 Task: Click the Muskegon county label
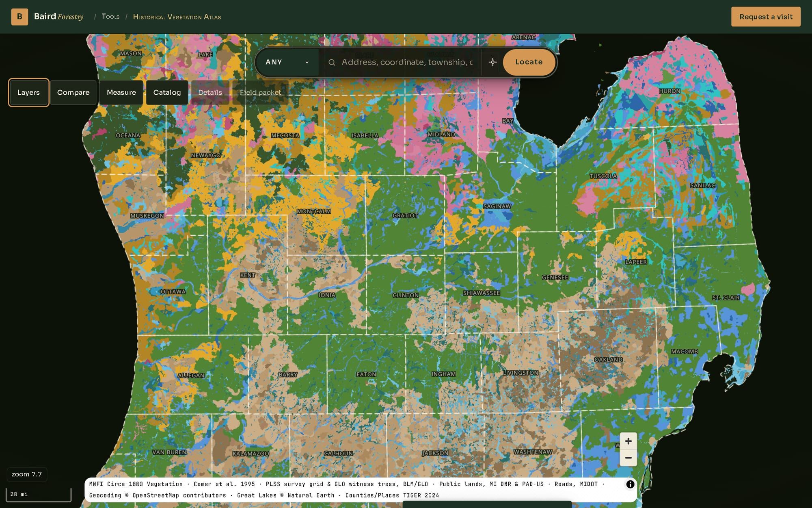tap(147, 216)
